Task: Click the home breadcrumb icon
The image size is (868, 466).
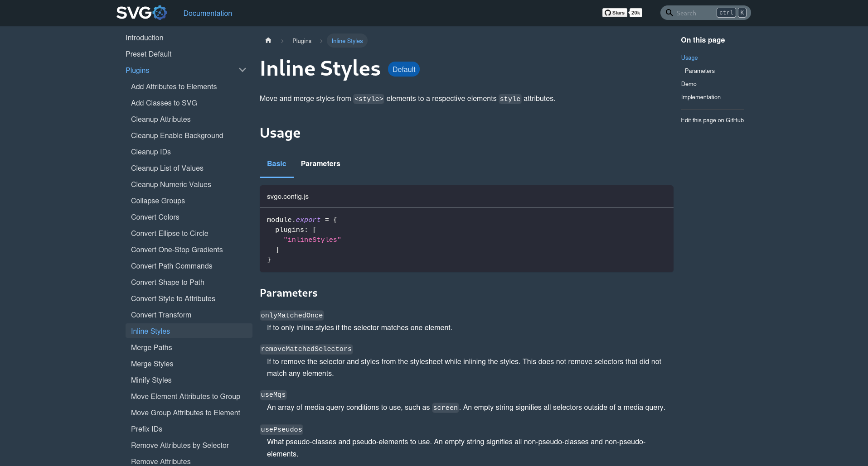Action: coord(268,41)
